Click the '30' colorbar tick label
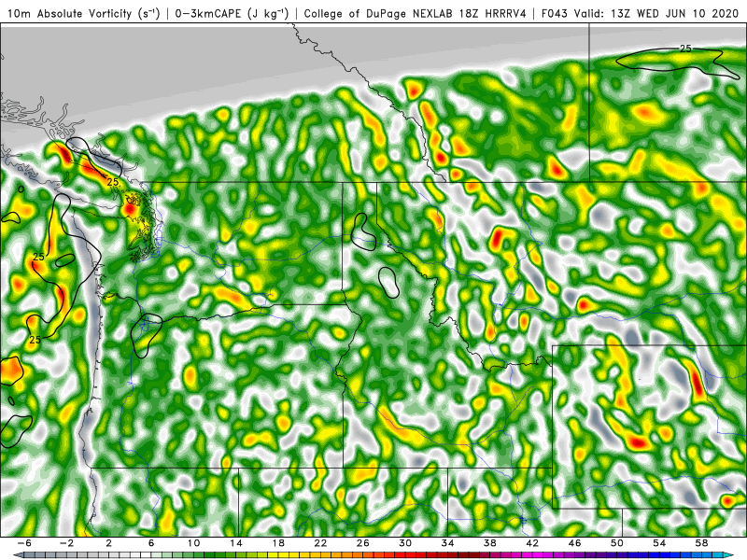 tap(405, 543)
